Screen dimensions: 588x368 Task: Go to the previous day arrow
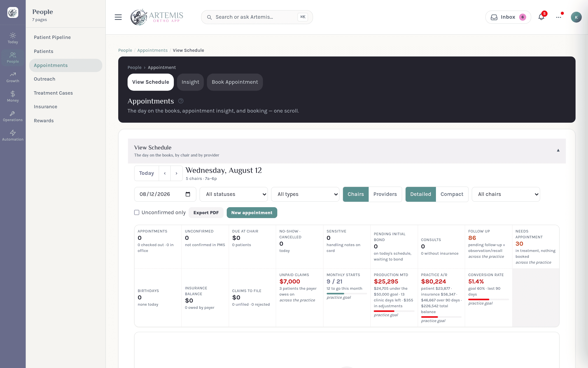click(165, 173)
